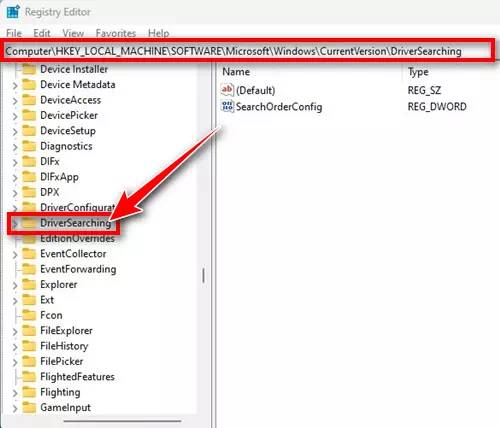Select the Device Installer folder icon
Screen dimensions: 500x428
(29, 69)
